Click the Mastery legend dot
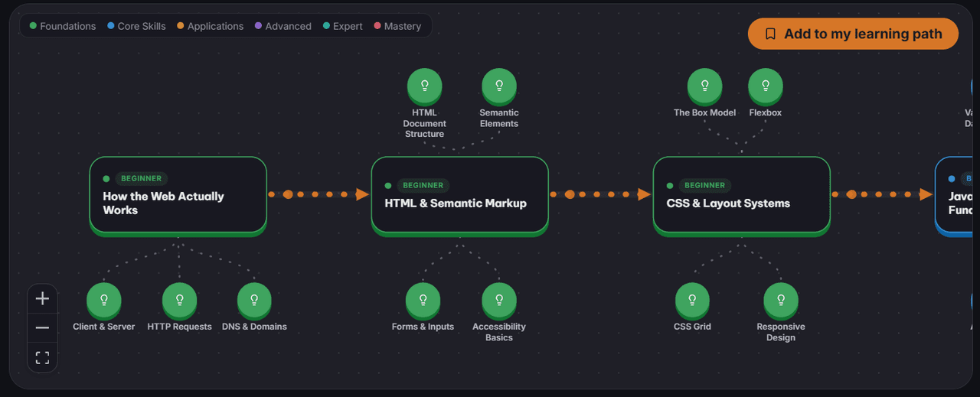Screen dimensions: 980x397 [x=377, y=26]
